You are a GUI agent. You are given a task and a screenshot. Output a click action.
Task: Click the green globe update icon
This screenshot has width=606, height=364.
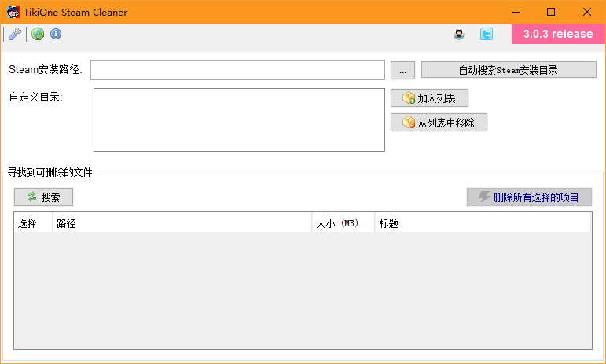tap(38, 34)
